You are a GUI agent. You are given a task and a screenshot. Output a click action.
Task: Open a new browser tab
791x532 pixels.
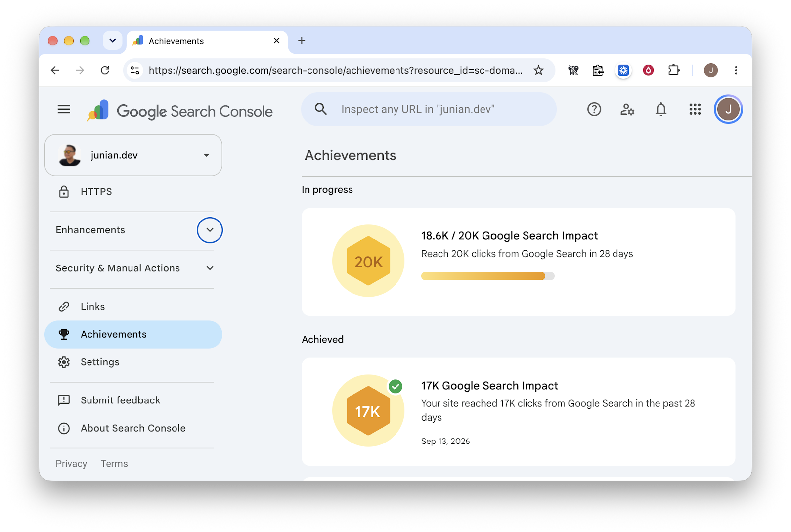tap(302, 41)
